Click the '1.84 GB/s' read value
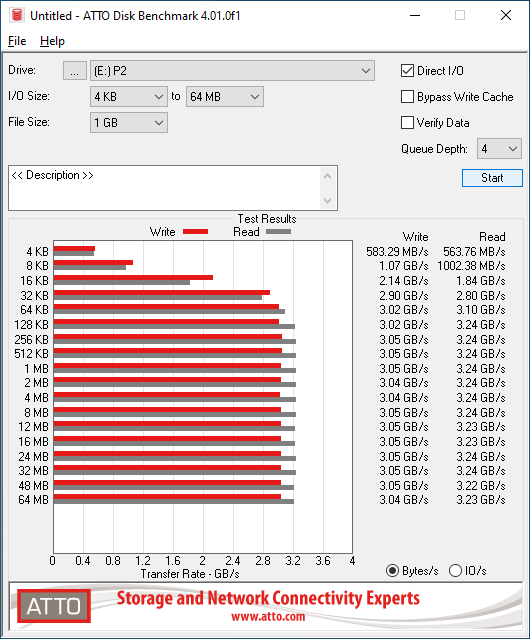Screen dimensions: 530x639 pos(481,281)
